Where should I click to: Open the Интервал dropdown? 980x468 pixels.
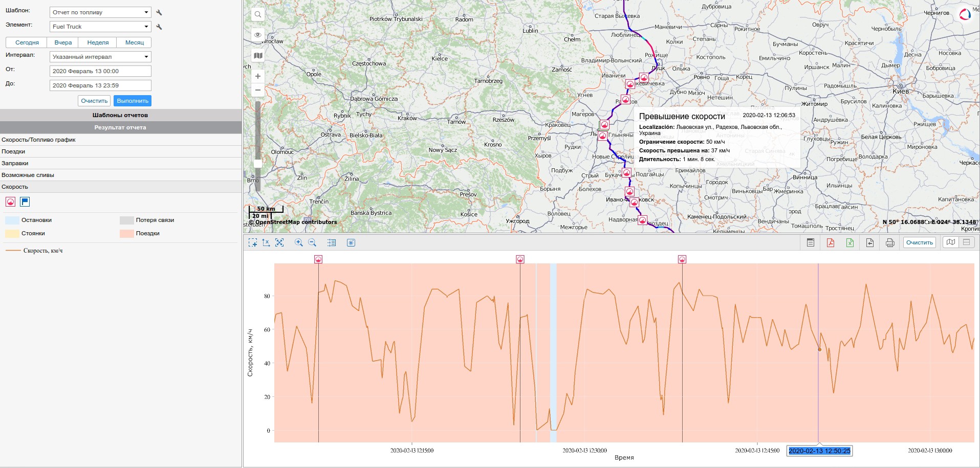(x=100, y=57)
